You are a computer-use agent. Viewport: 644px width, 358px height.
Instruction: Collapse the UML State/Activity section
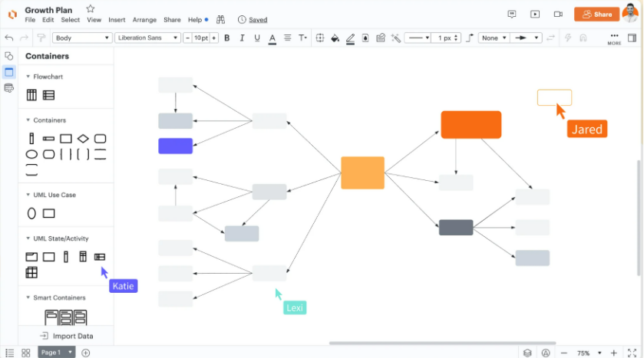point(28,238)
